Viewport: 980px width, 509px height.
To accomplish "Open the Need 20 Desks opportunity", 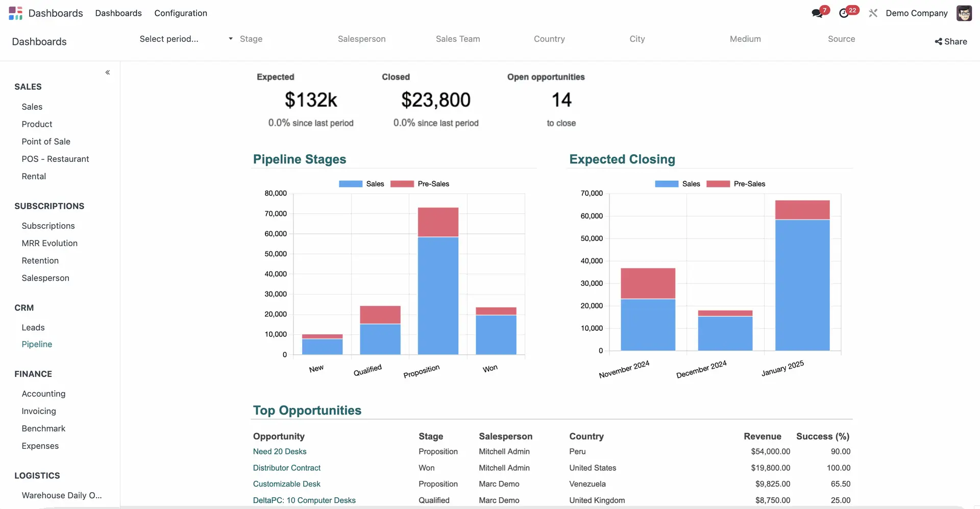I will pyautogui.click(x=280, y=452).
